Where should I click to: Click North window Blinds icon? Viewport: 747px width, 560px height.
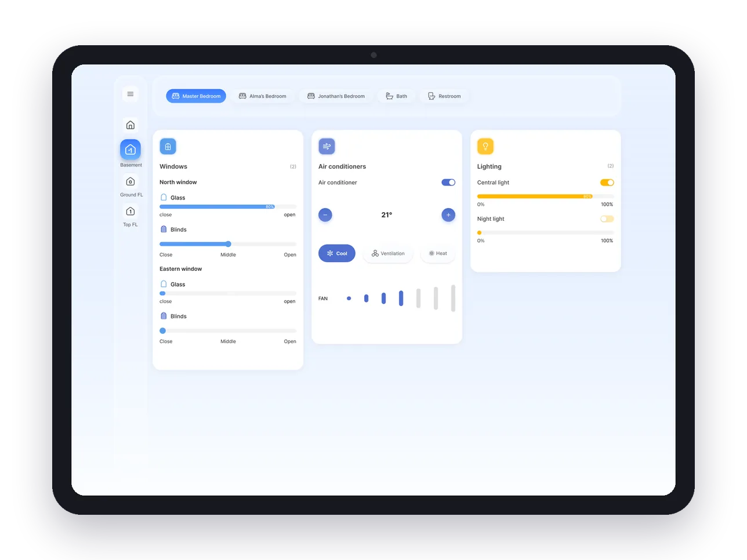pos(164,230)
